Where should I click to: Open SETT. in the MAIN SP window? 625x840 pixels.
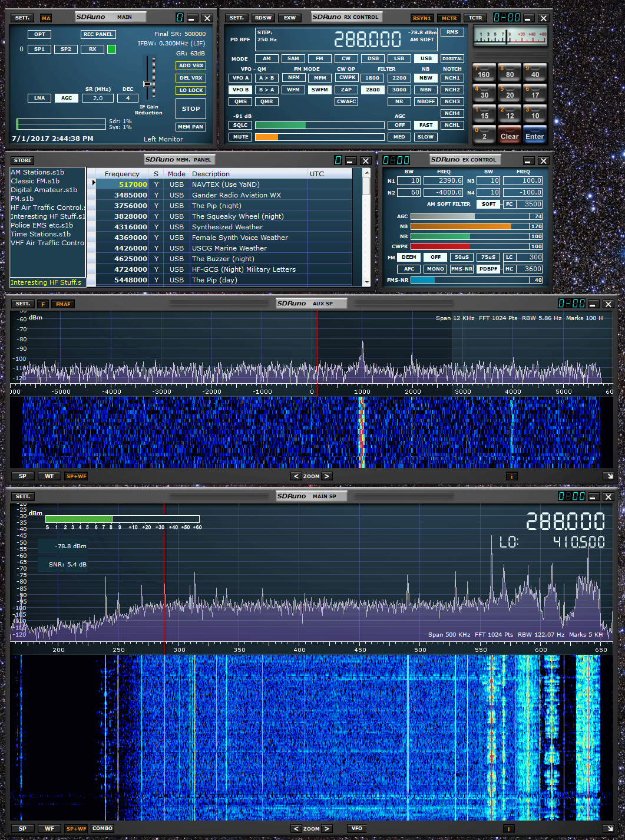click(22, 497)
